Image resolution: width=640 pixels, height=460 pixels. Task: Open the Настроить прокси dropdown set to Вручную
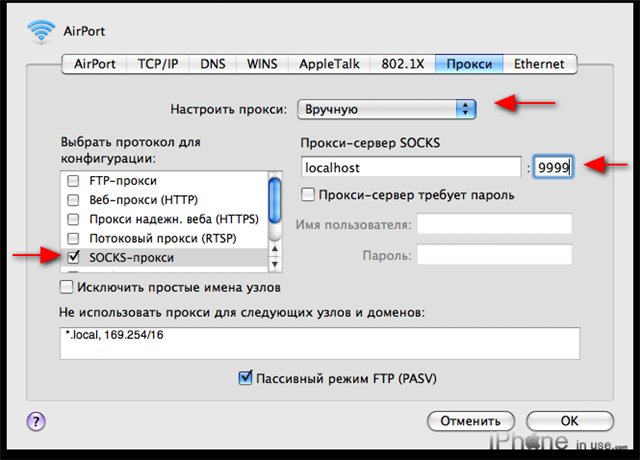click(387, 109)
